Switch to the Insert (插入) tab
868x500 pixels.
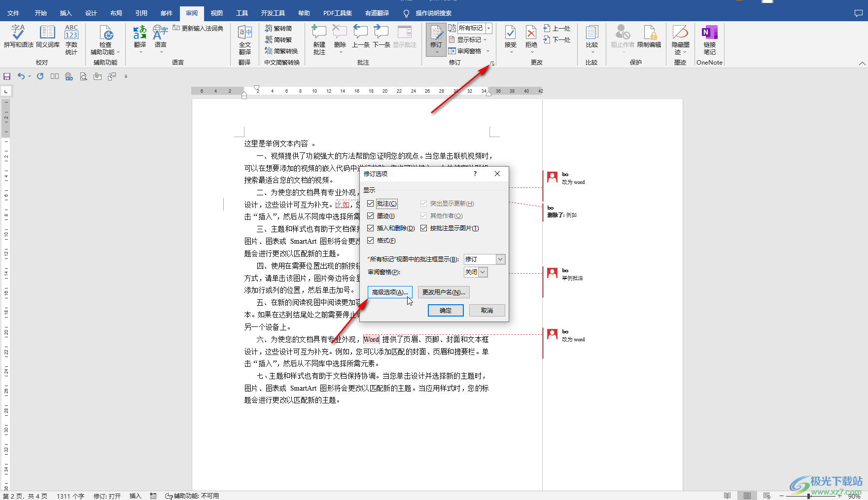pos(66,13)
